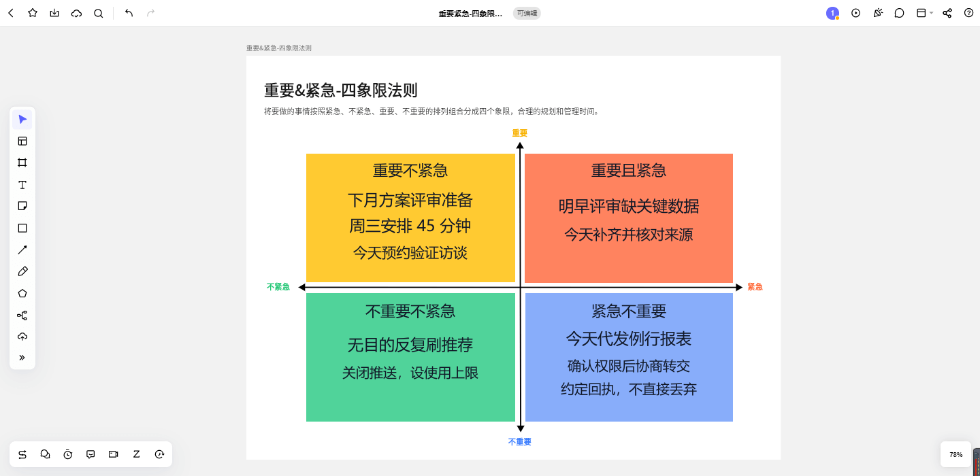This screenshot has width=980, height=476.
Task: Select the sticky note tool
Action: pyautogui.click(x=22, y=206)
